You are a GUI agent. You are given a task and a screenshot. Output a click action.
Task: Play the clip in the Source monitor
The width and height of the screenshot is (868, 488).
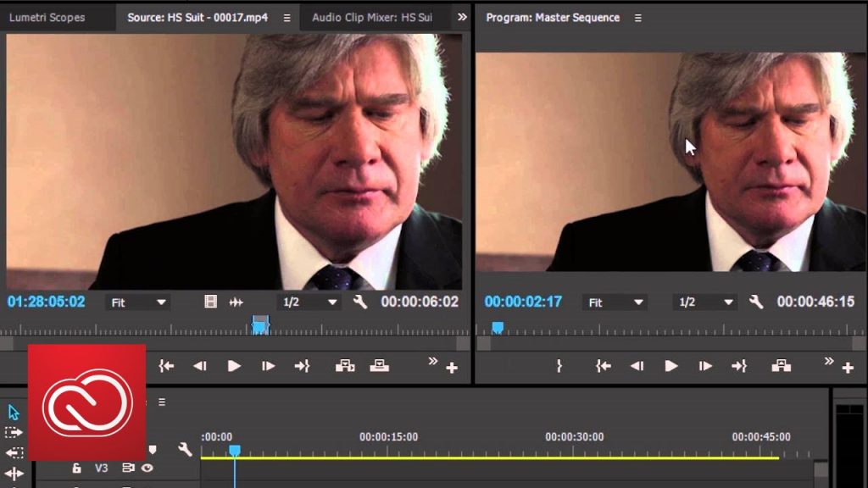coord(234,366)
